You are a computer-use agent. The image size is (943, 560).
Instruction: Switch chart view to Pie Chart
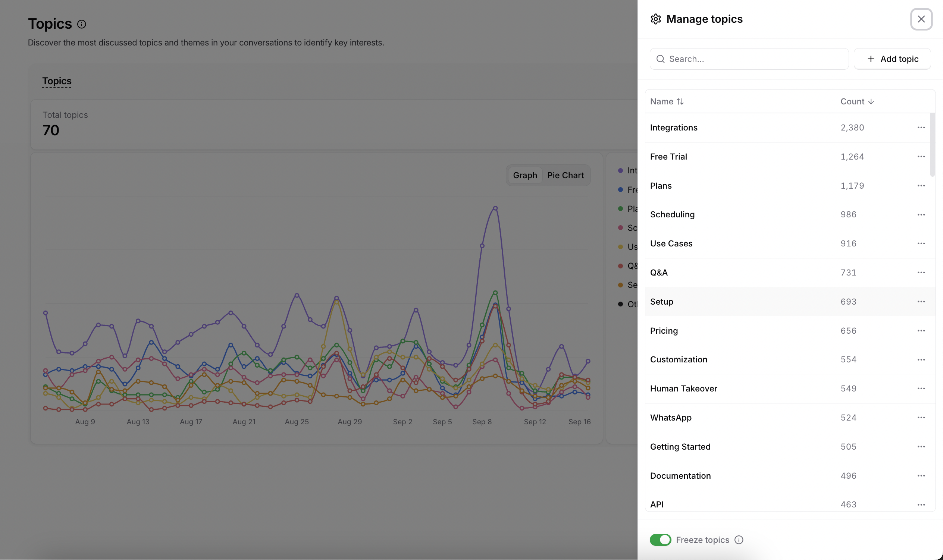tap(565, 175)
